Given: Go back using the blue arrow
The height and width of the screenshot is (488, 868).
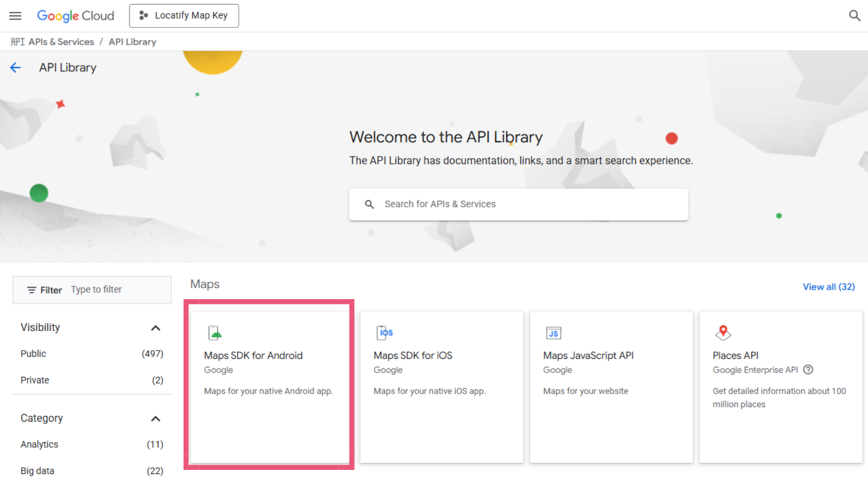Looking at the screenshot, I should click(x=15, y=68).
